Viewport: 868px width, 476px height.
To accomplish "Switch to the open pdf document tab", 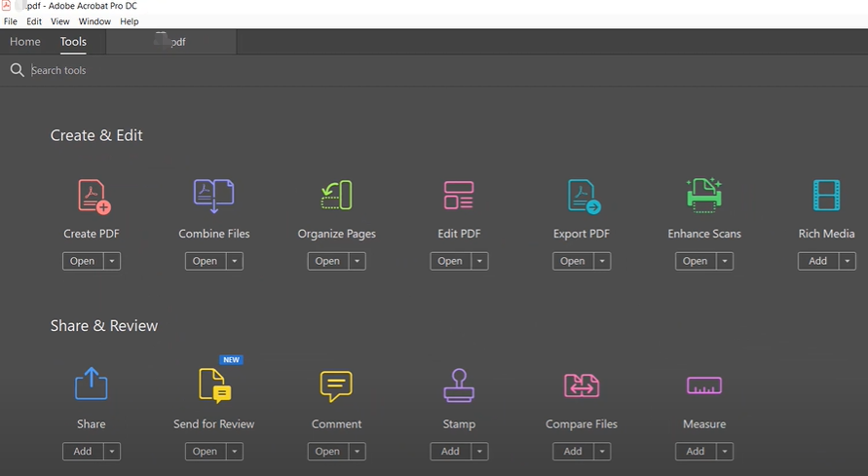I will coord(171,42).
